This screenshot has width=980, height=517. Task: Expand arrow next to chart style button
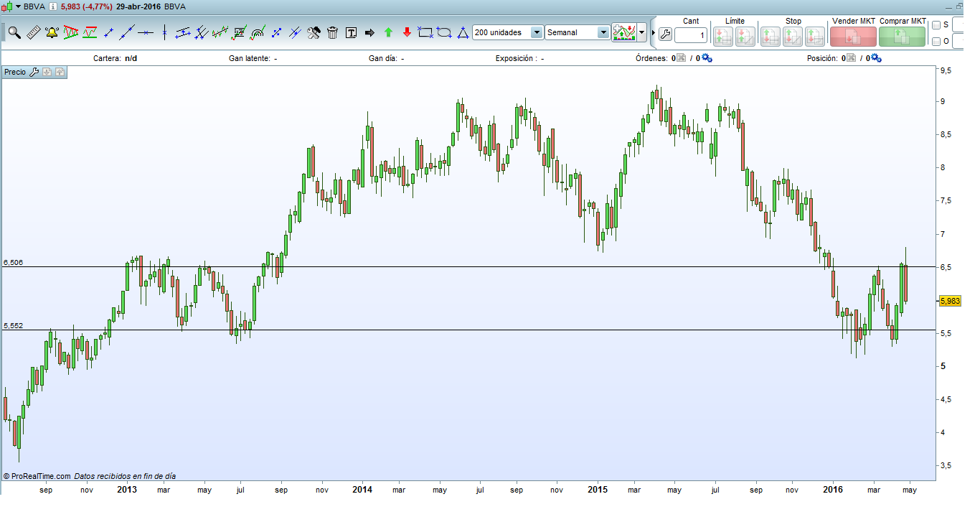641,32
